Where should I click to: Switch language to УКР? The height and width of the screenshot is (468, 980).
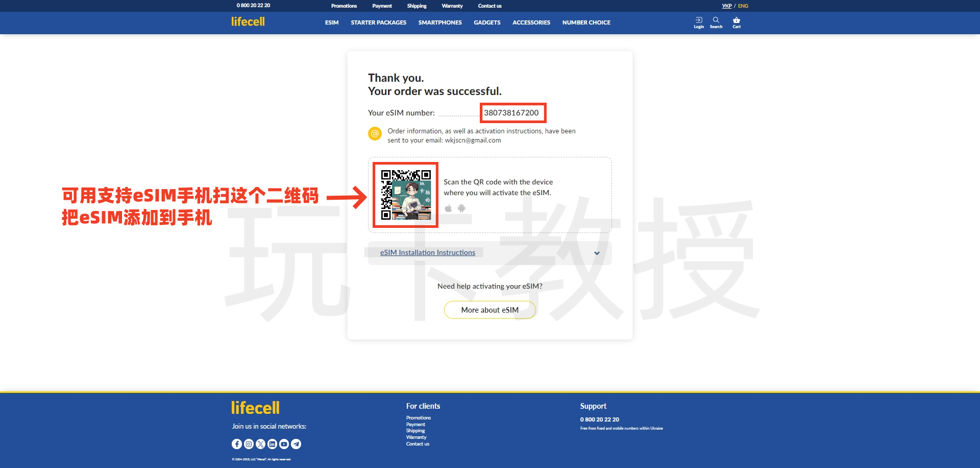pos(727,6)
